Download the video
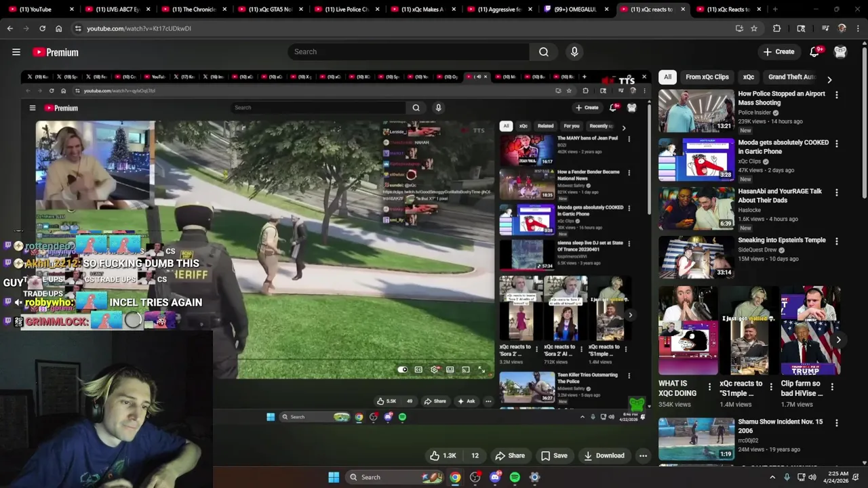The height and width of the screenshot is (488, 868). pyautogui.click(x=604, y=455)
